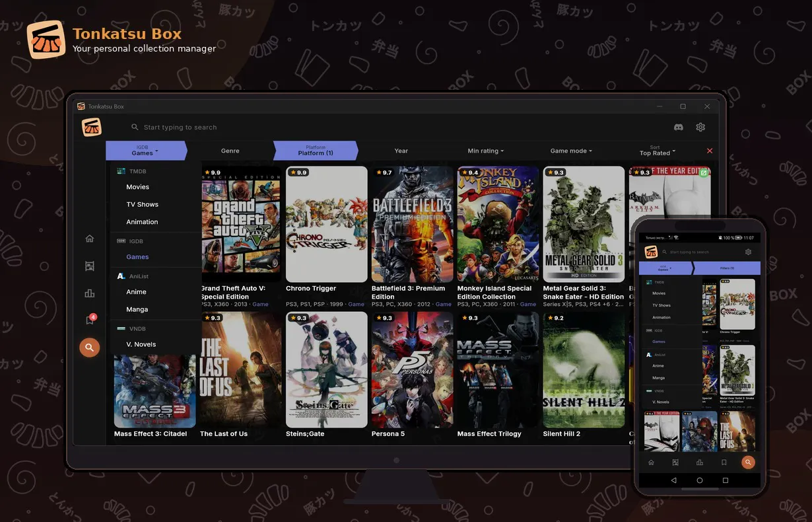Viewport: 812px width, 522px height.
Task: Open Persona 5 cover
Action: pyautogui.click(x=413, y=370)
